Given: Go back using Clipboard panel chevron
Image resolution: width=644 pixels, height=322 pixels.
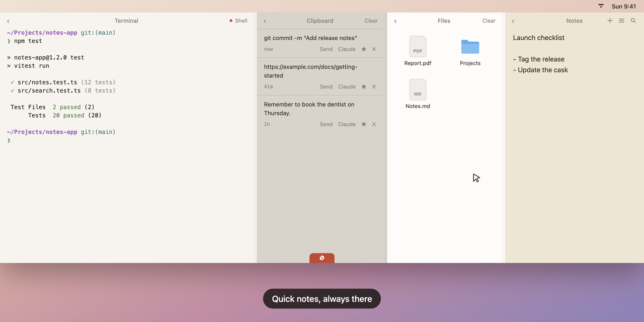Looking at the screenshot, I should click(x=265, y=21).
